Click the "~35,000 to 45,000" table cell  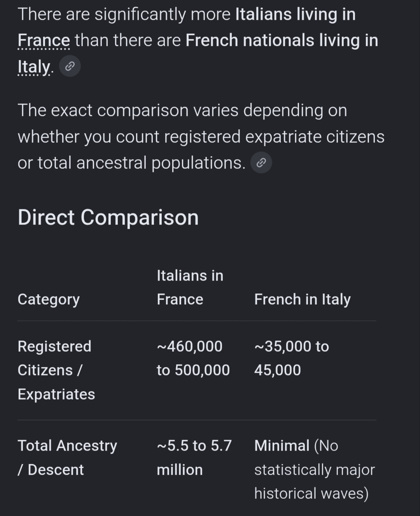pyautogui.click(x=292, y=358)
